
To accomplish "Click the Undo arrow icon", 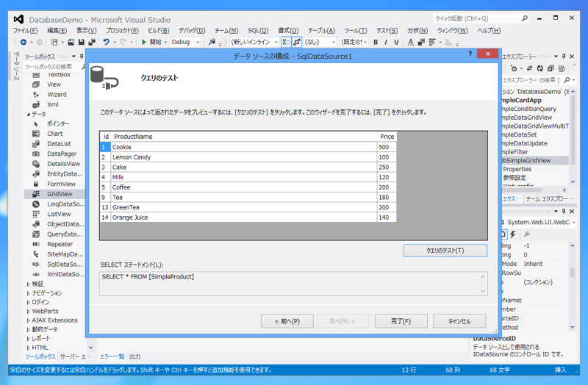I will [106, 42].
